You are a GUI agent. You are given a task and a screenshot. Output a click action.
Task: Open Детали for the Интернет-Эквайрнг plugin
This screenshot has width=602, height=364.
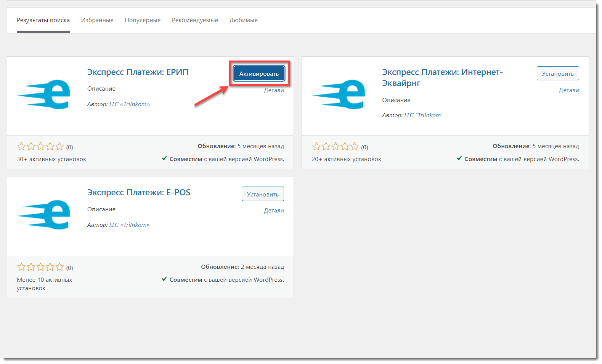tap(569, 90)
